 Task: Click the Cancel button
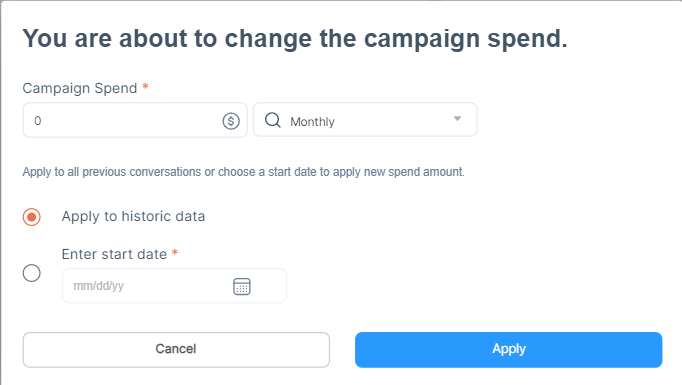pos(176,350)
